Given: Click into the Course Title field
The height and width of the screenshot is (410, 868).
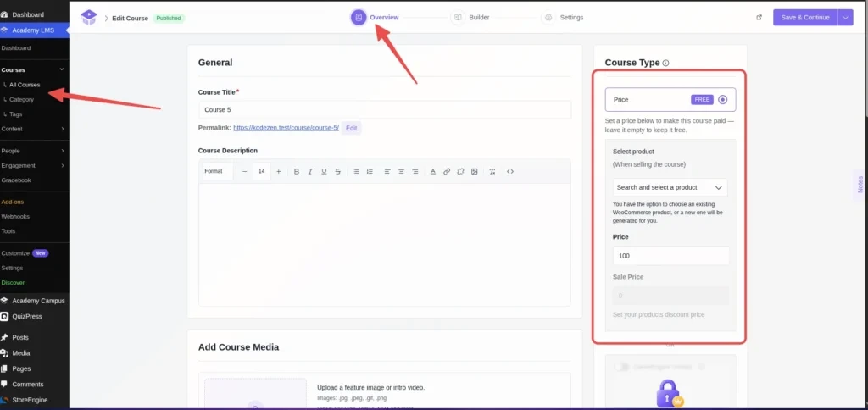Looking at the screenshot, I should click(385, 109).
